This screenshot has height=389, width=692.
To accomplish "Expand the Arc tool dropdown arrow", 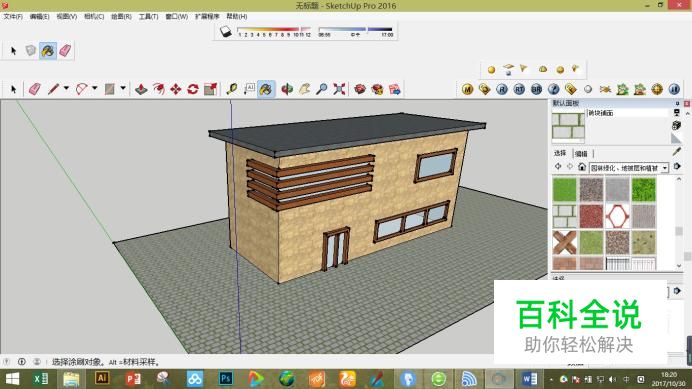I will [x=94, y=89].
